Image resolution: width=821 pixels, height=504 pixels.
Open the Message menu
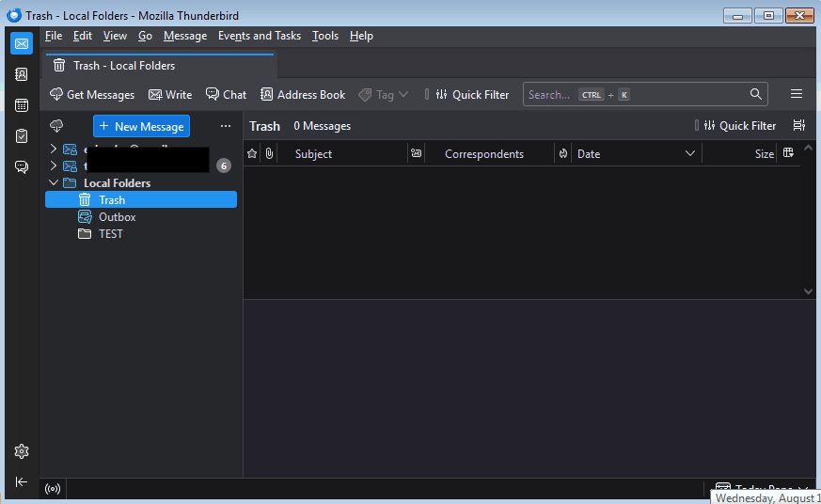185,36
